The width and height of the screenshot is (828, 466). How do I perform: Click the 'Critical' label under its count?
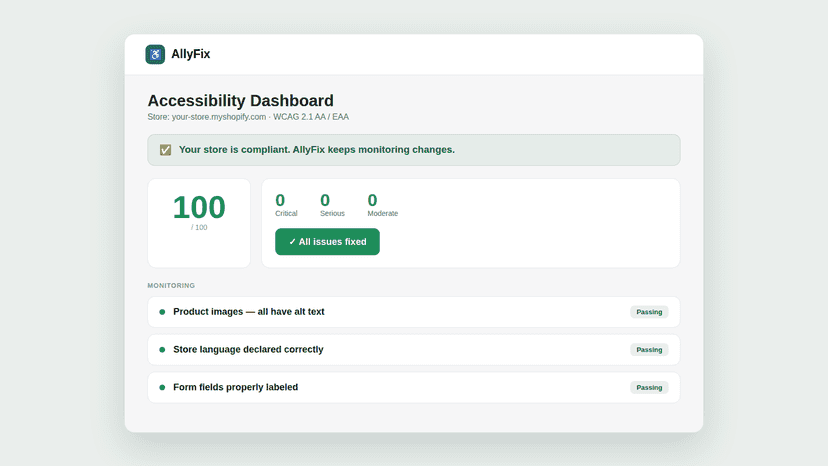(x=286, y=213)
